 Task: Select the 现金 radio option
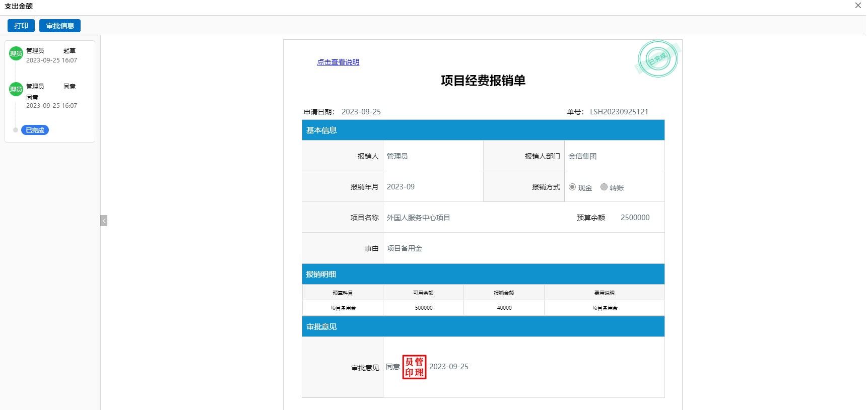[572, 187]
